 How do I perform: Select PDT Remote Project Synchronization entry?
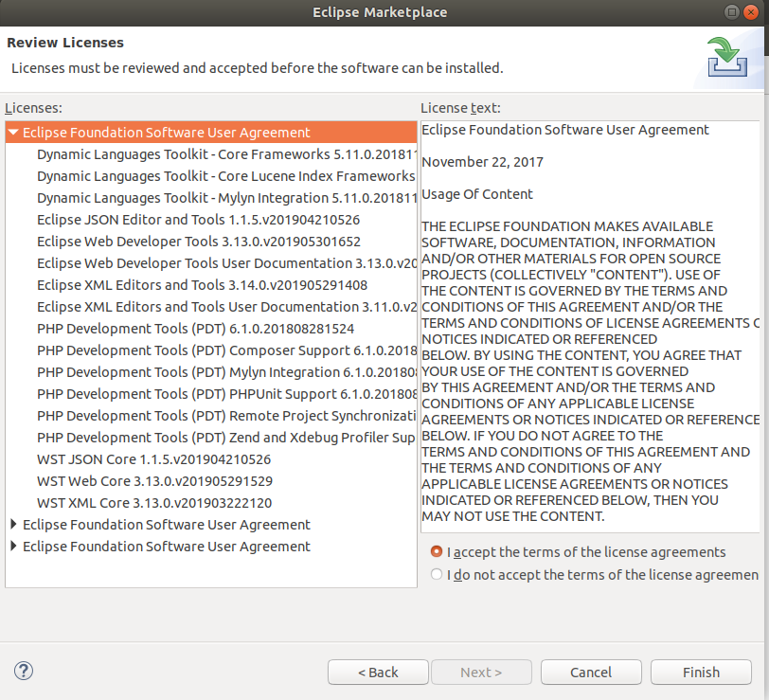pyautogui.click(x=226, y=416)
